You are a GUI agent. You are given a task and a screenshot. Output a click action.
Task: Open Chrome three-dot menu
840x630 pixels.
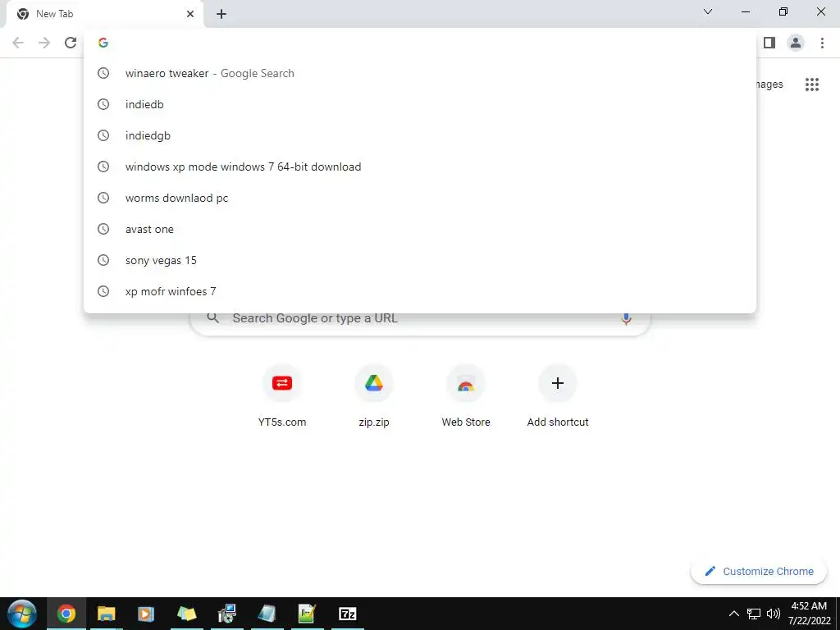pos(822,43)
